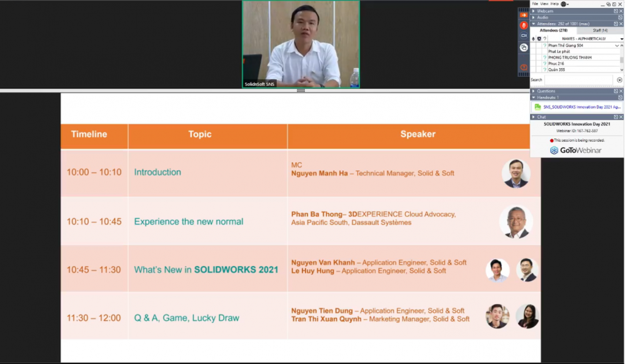Expand chevron on Phan Thế Giang row
Viewport: 625px width, 364px height.
[x=617, y=46]
